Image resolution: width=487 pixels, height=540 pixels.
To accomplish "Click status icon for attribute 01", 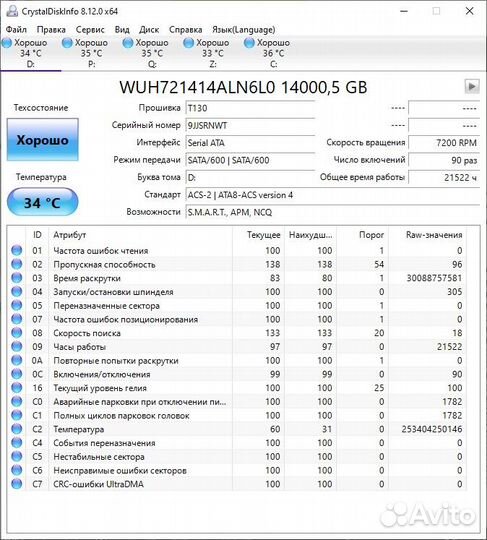I will [16, 250].
